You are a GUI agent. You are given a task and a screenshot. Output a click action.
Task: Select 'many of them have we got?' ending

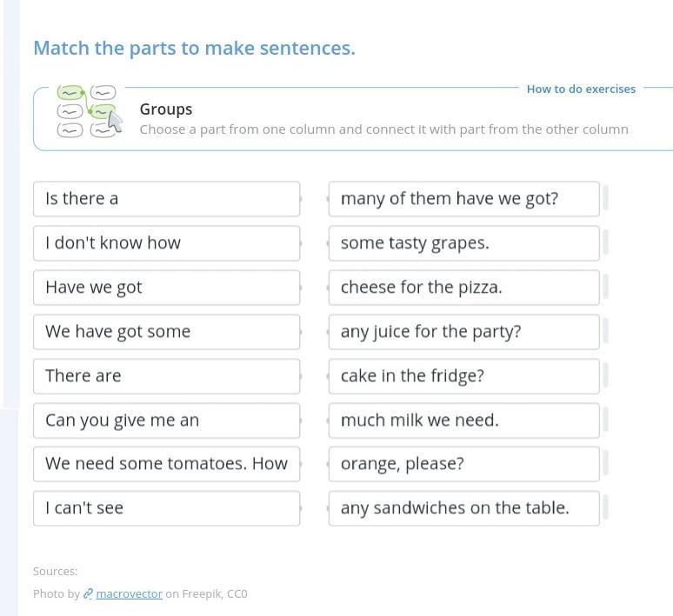point(463,199)
